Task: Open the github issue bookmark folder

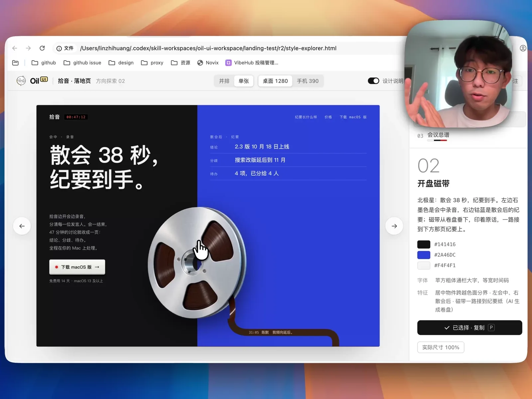Action: (82, 63)
